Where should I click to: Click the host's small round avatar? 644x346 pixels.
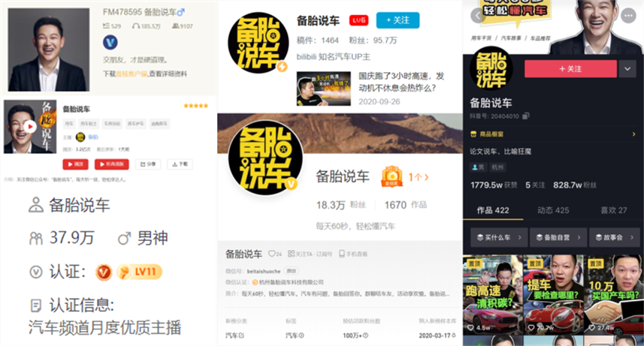[x=80, y=137]
